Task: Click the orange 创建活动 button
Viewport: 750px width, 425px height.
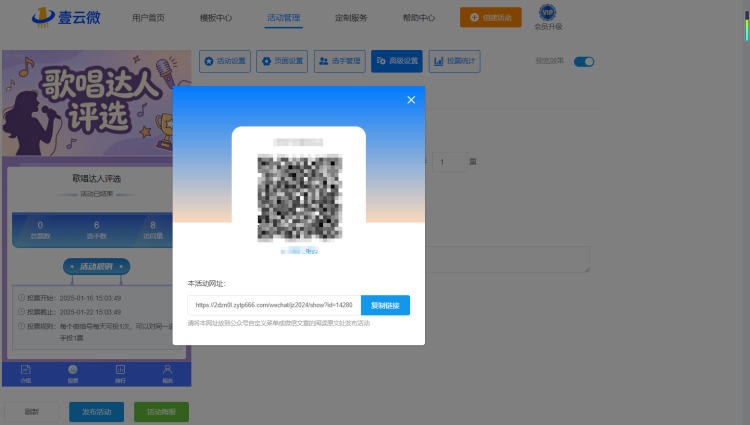Action: click(491, 17)
